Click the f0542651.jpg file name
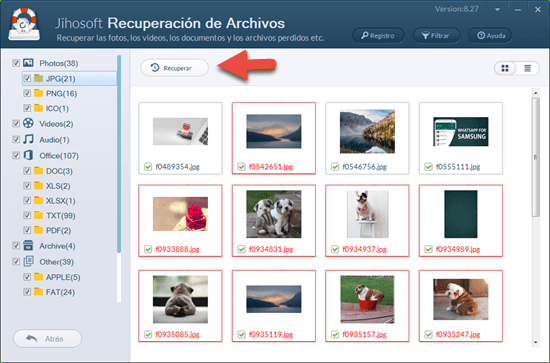Image resolution: width=550 pixels, height=363 pixels. pos(271,167)
